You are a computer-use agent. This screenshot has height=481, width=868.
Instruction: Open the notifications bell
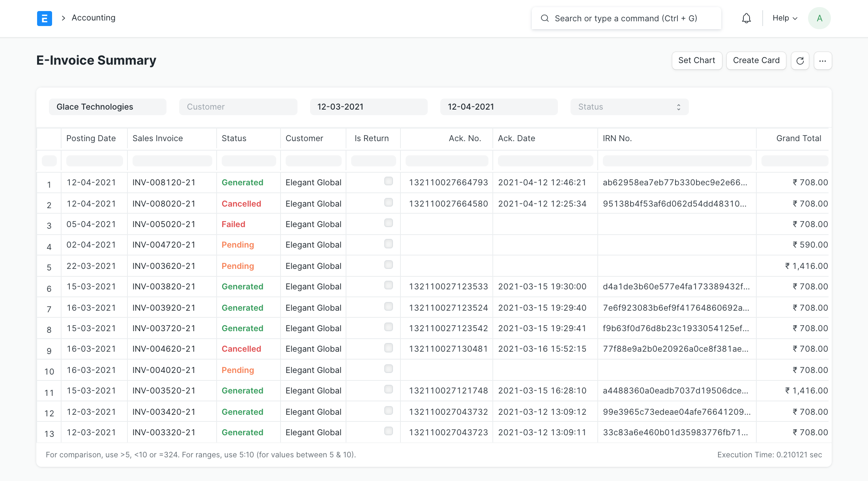[746, 18]
